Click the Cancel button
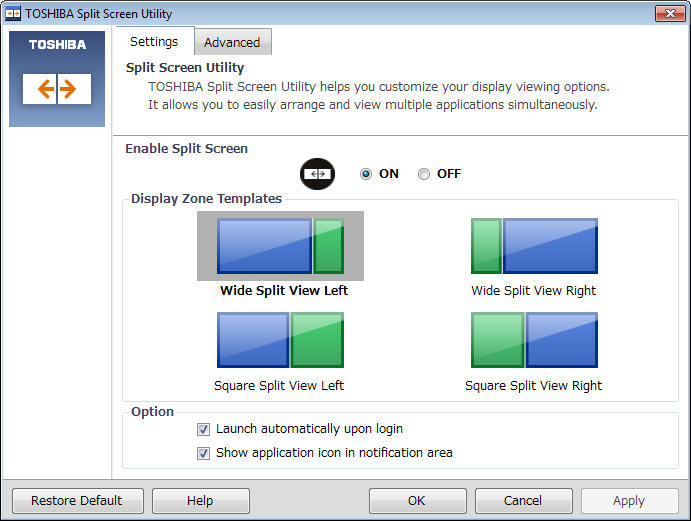This screenshot has width=691, height=521. pos(524,501)
